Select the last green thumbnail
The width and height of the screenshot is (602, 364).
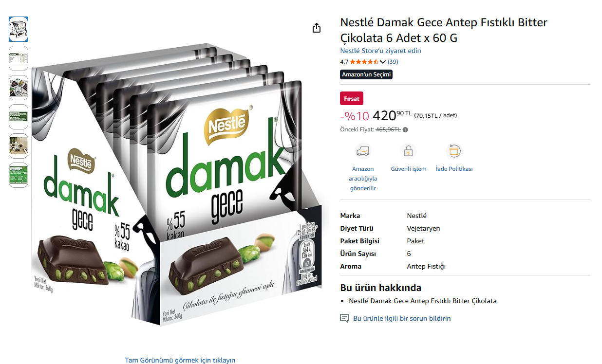pos(19,175)
